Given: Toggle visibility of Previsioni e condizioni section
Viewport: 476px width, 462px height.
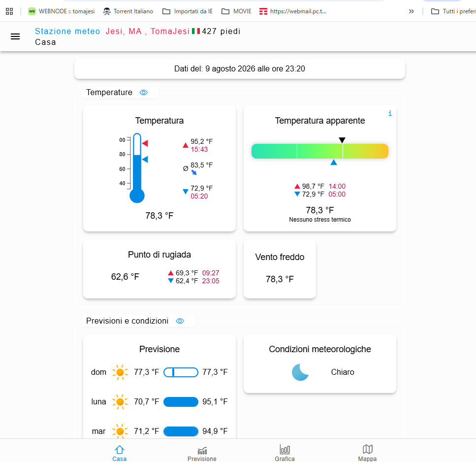Looking at the screenshot, I should [x=180, y=321].
